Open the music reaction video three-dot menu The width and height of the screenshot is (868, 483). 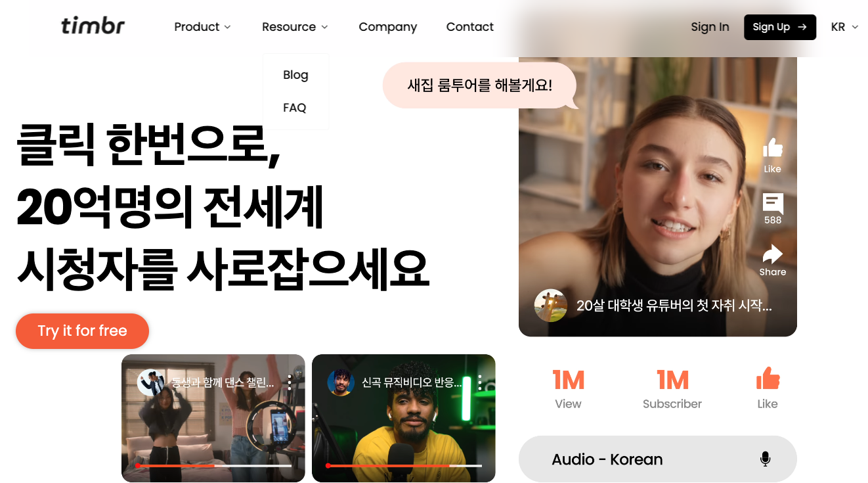point(480,382)
